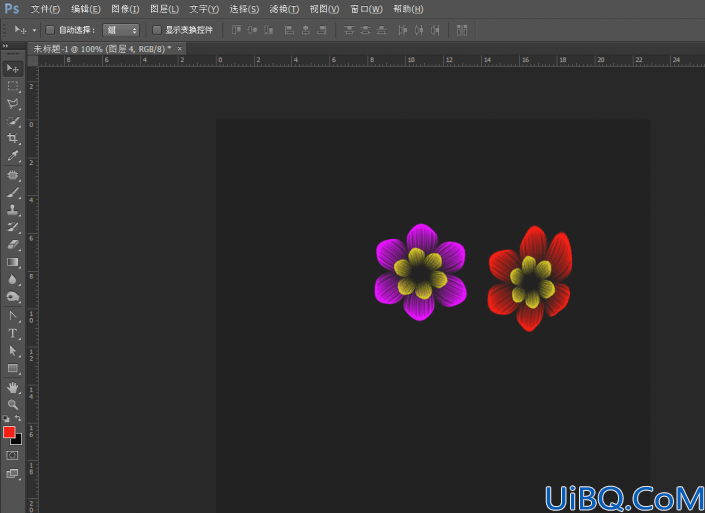The width and height of the screenshot is (705, 513).
Task: Select the Gradient tool
Action: [x=13, y=262]
